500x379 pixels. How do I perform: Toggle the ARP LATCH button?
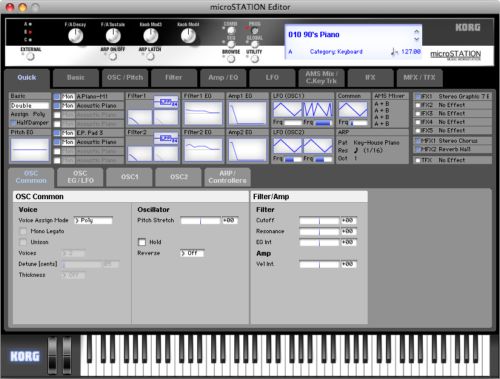click(x=150, y=57)
